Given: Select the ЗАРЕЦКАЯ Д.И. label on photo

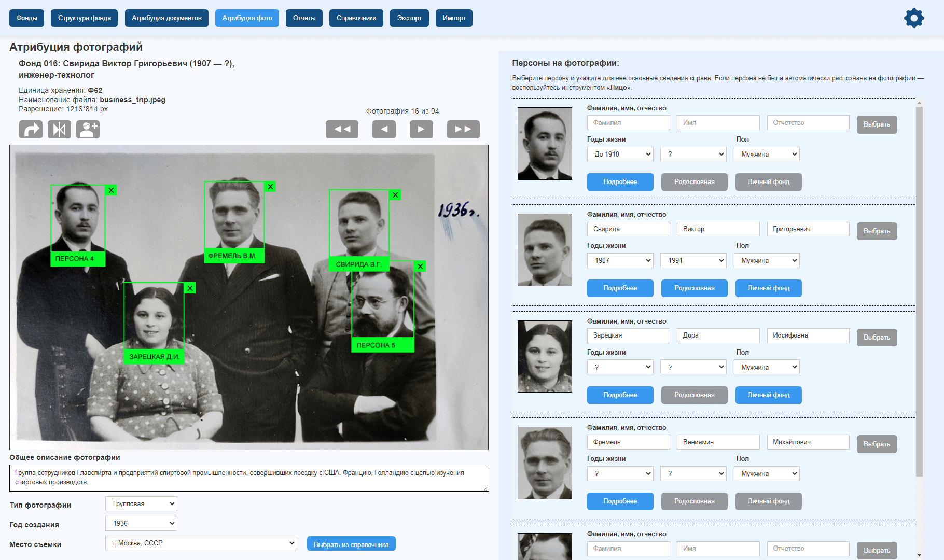Looking at the screenshot, I should pyautogui.click(x=154, y=357).
